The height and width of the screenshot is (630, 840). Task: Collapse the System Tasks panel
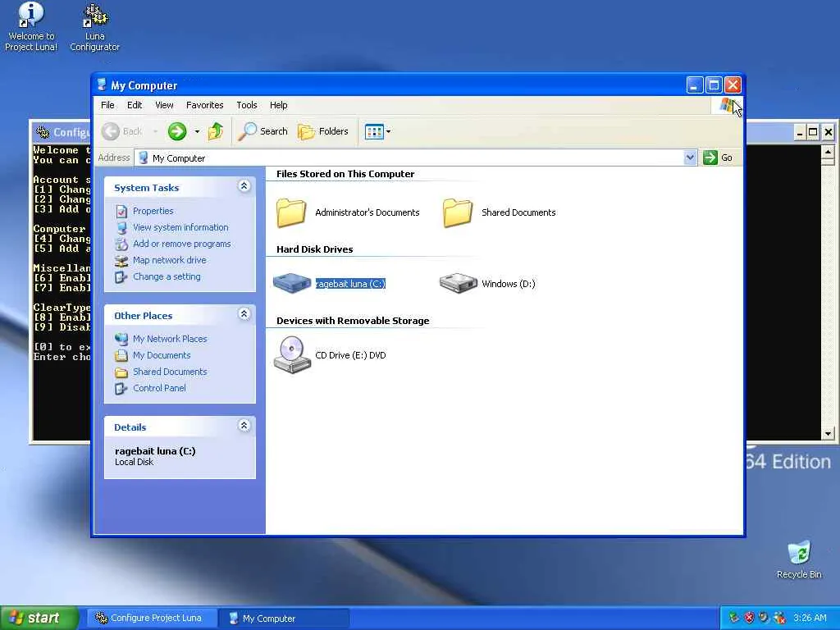244,186
